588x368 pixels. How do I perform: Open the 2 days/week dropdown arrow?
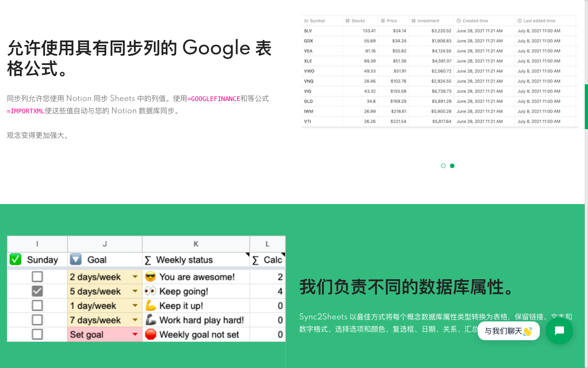click(135, 277)
